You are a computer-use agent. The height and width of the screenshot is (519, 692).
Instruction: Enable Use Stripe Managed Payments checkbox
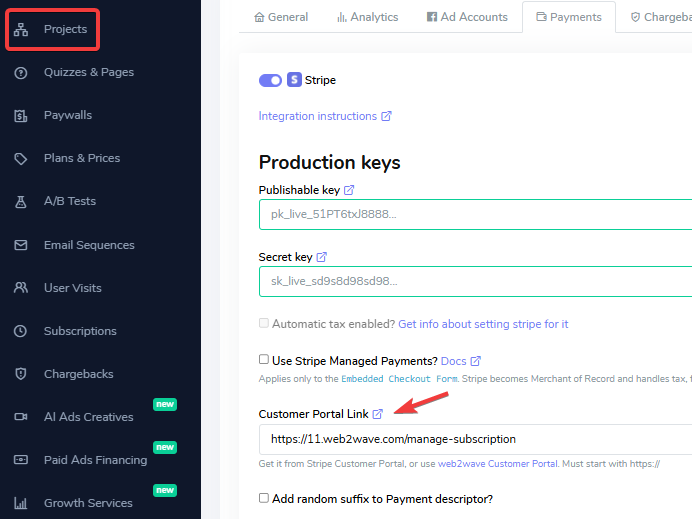pyautogui.click(x=263, y=360)
